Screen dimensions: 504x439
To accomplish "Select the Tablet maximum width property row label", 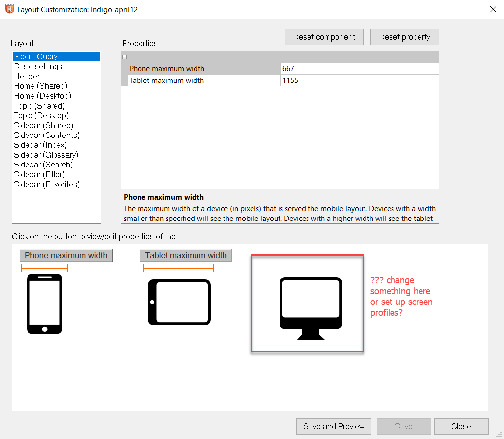I will [204, 81].
